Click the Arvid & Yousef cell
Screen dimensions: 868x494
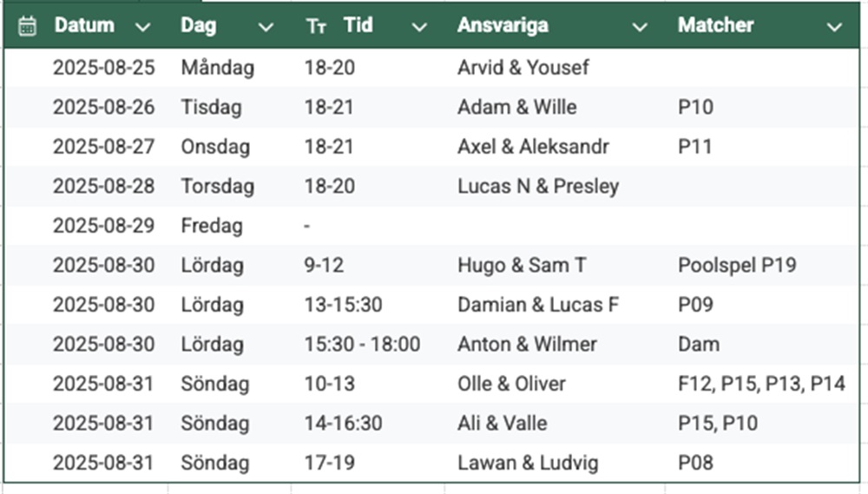pyautogui.click(x=523, y=68)
